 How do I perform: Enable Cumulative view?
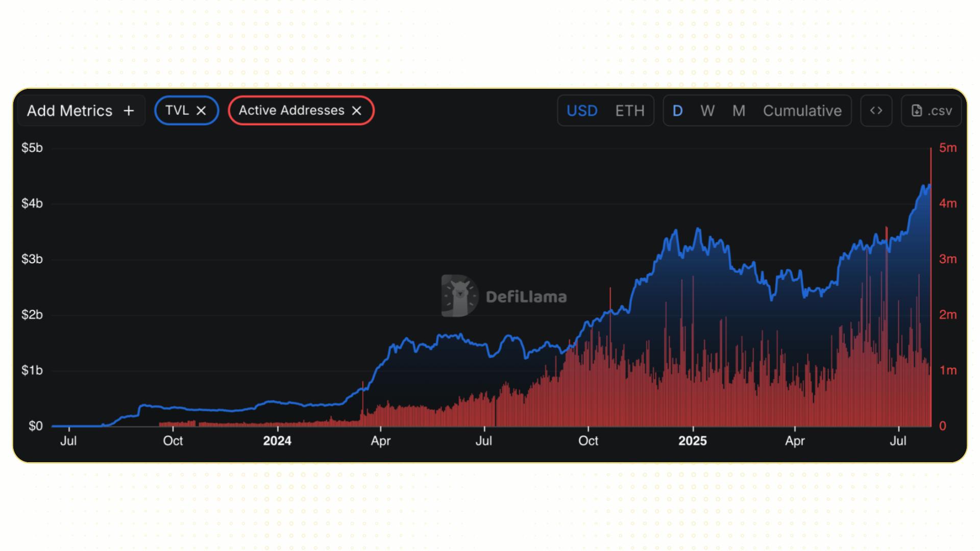pyautogui.click(x=802, y=111)
